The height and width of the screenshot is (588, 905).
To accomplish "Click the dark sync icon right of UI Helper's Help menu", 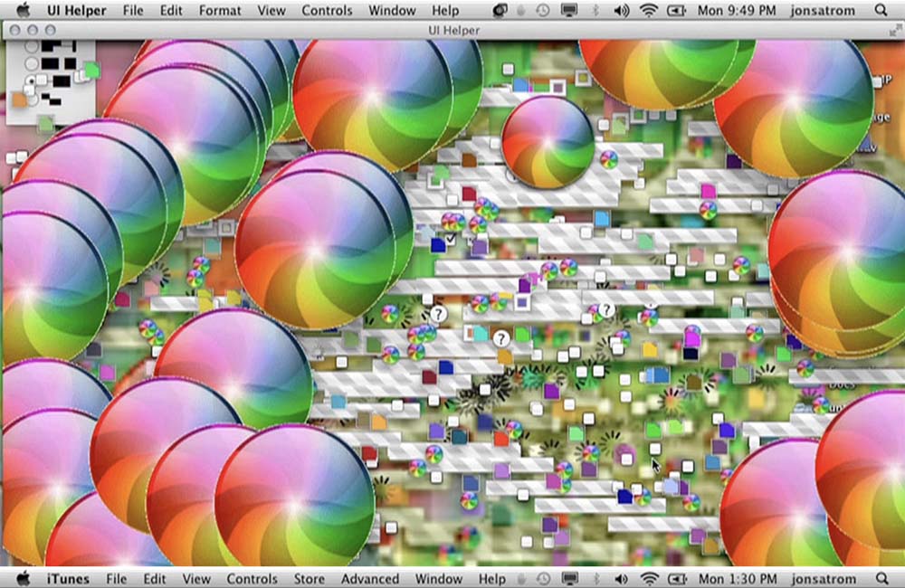I will 500,10.
